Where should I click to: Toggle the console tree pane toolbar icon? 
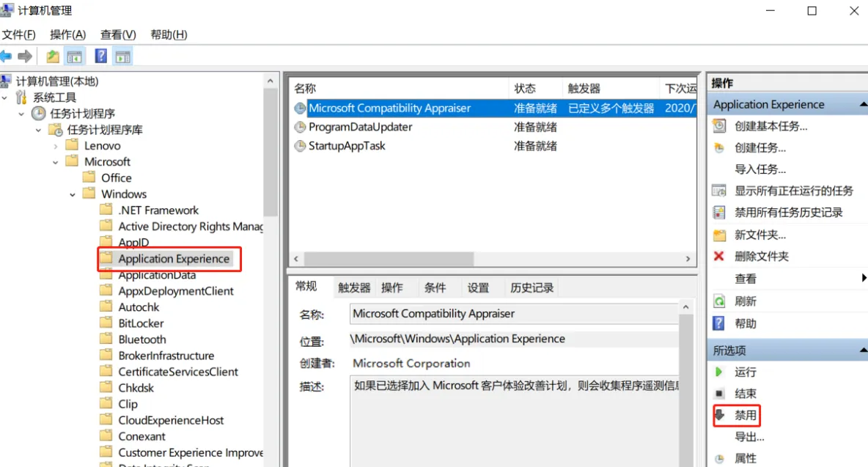pyautogui.click(x=75, y=56)
